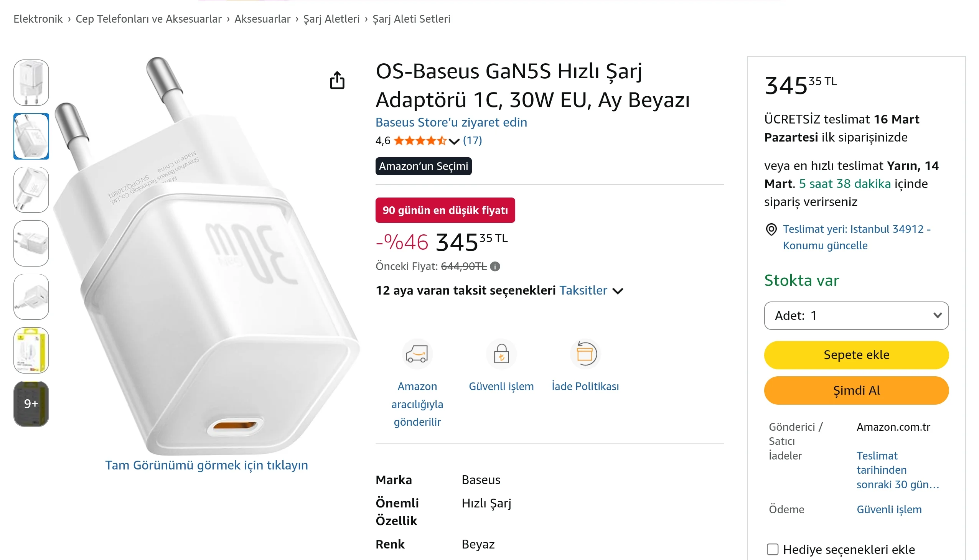Click the Amazon delivery truck icon

[x=417, y=354]
